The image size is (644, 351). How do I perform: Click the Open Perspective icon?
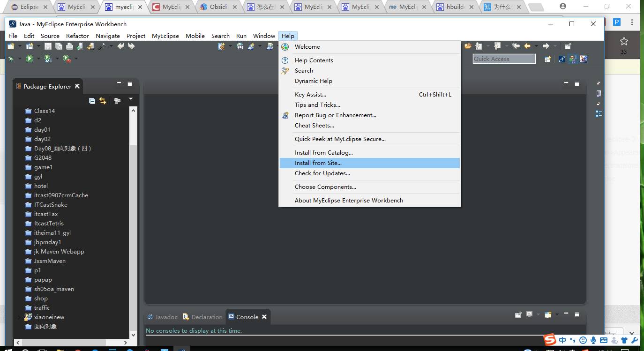point(547,59)
